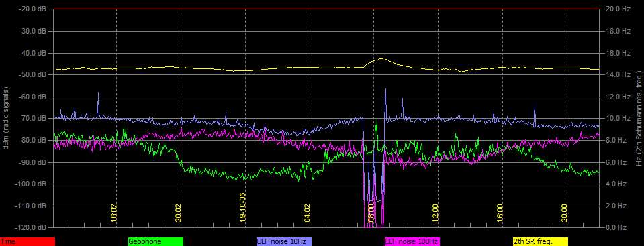
Task: Click the 12.0 Hz right axis value
Action: [618, 97]
